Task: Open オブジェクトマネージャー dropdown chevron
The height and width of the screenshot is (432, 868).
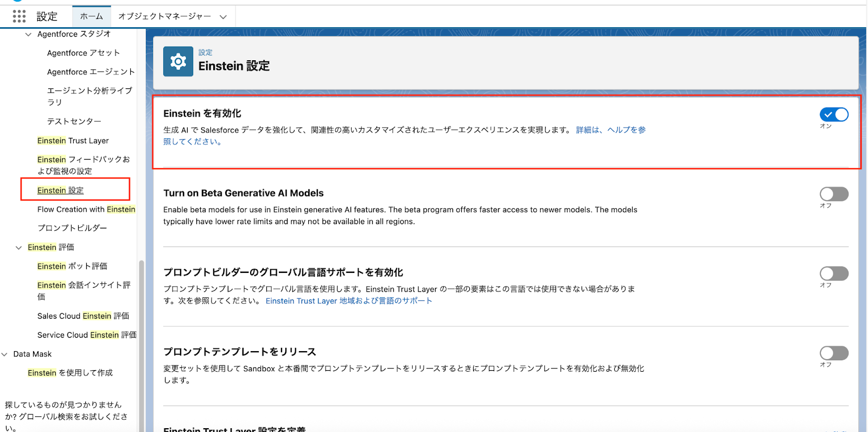Action: click(223, 17)
